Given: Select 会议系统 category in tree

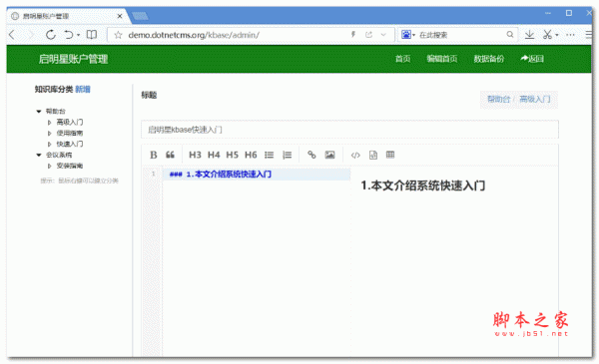Looking at the screenshot, I should click(59, 155).
